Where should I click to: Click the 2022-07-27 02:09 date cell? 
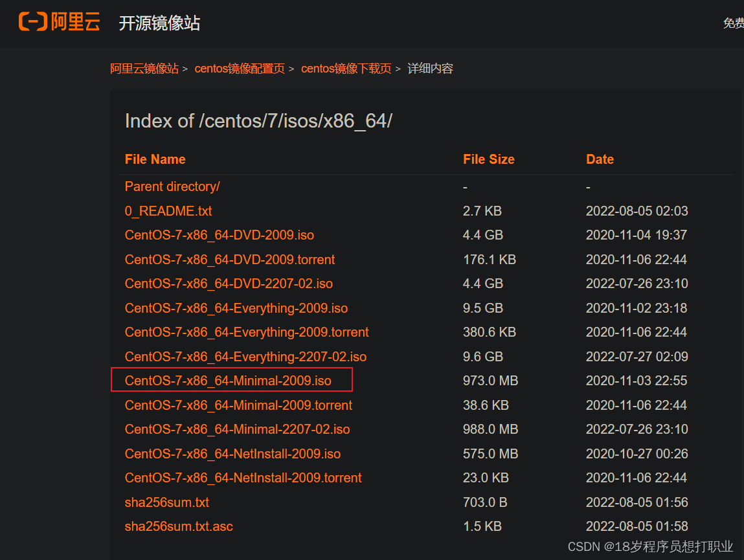point(637,357)
